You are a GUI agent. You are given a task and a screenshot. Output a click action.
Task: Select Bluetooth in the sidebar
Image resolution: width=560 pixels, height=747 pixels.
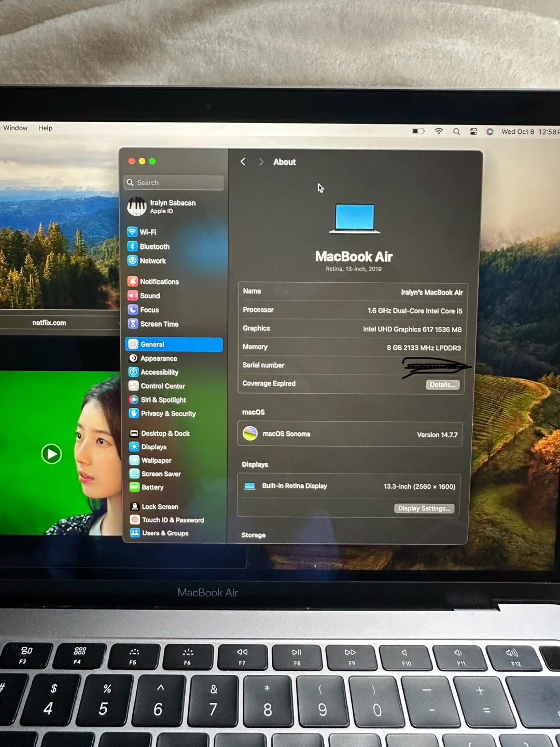154,246
